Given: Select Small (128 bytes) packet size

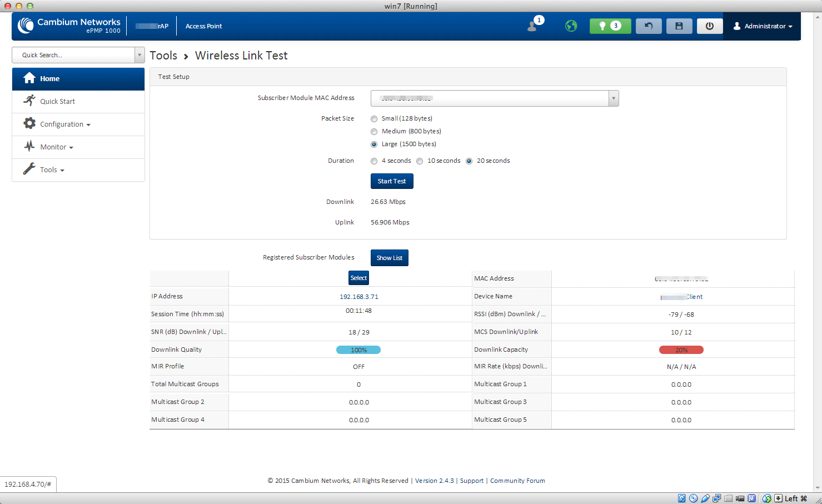Looking at the screenshot, I should tap(374, 119).
